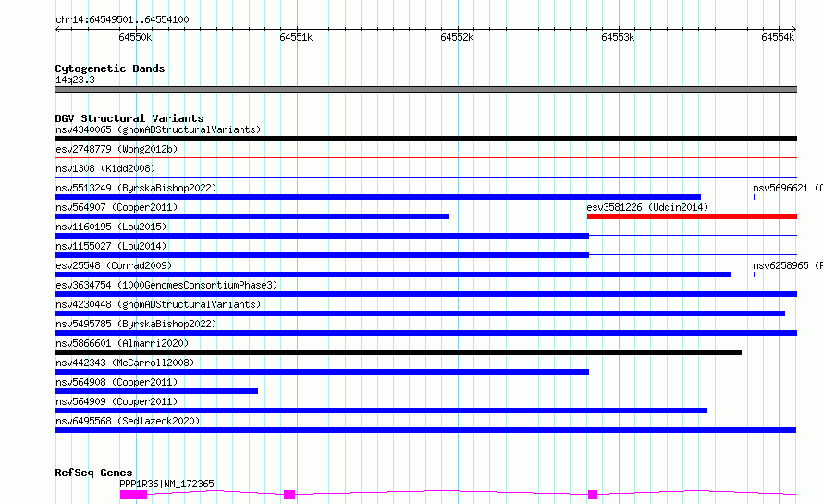The width and height of the screenshot is (823, 504).
Task: Open the esv3634754 (1000GenomesConsortiumPhase3) label
Action: [x=166, y=285]
